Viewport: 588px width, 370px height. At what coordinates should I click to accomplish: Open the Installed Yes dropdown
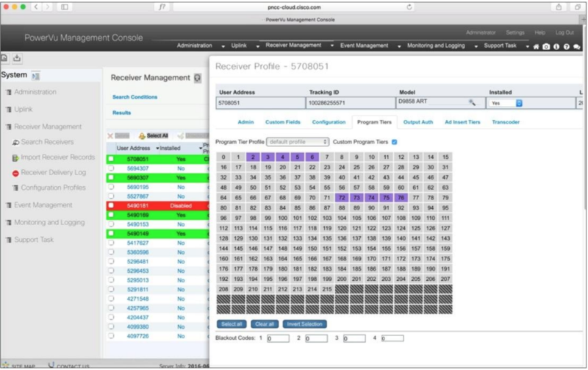(x=506, y=103)
